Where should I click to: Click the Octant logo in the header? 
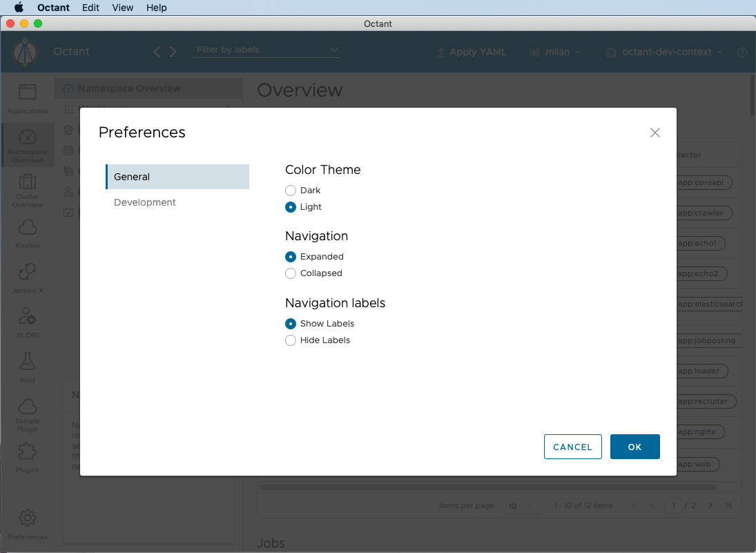coord(25,52)
